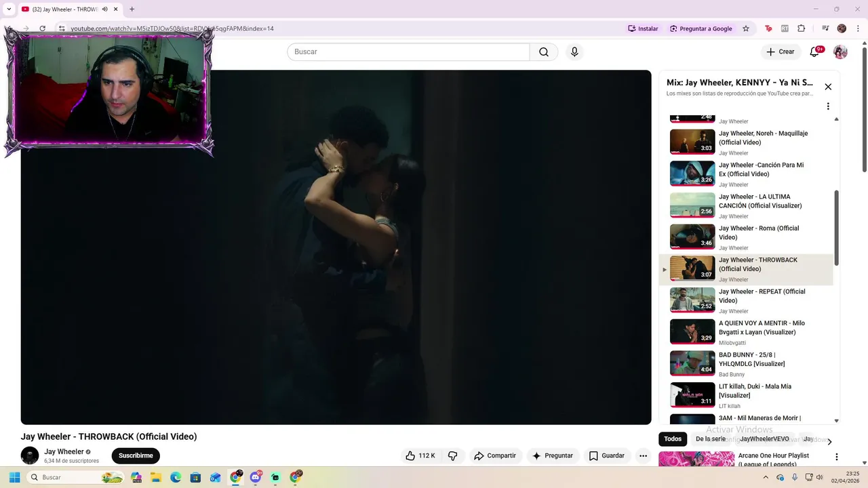Play REPEAT (Official Video) from playlist
Viewport: 868px width, 488px height.
[746, 301]
